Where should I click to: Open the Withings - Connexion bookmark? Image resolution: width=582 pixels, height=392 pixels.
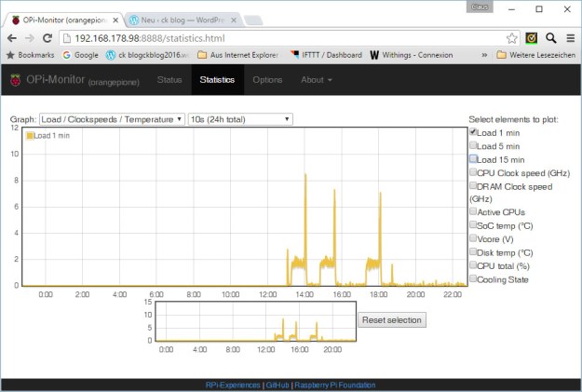[x=412, y=55]
